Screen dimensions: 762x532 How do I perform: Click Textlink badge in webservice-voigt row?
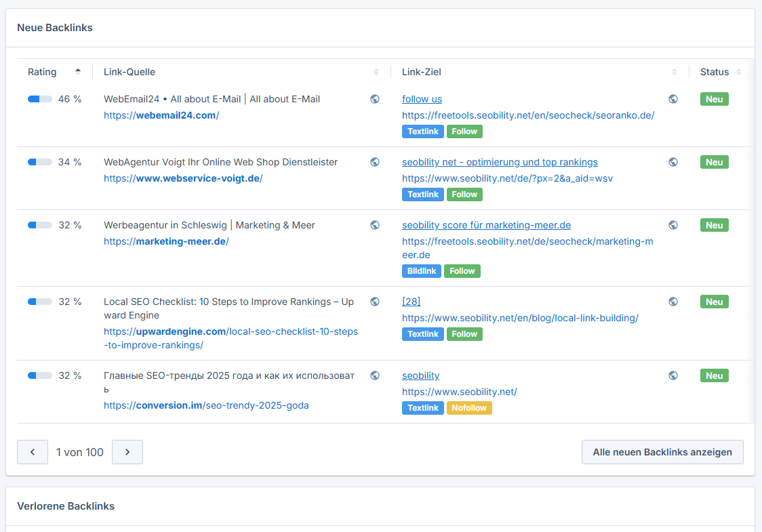423,195
